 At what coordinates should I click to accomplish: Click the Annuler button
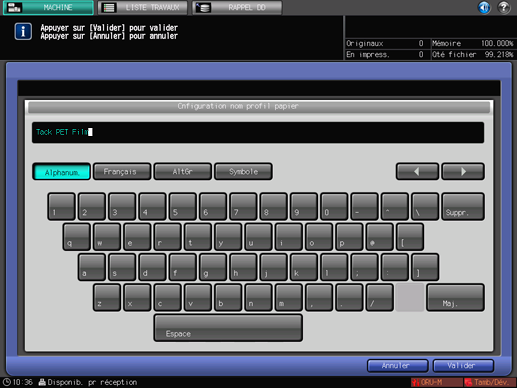coord(398,366)
